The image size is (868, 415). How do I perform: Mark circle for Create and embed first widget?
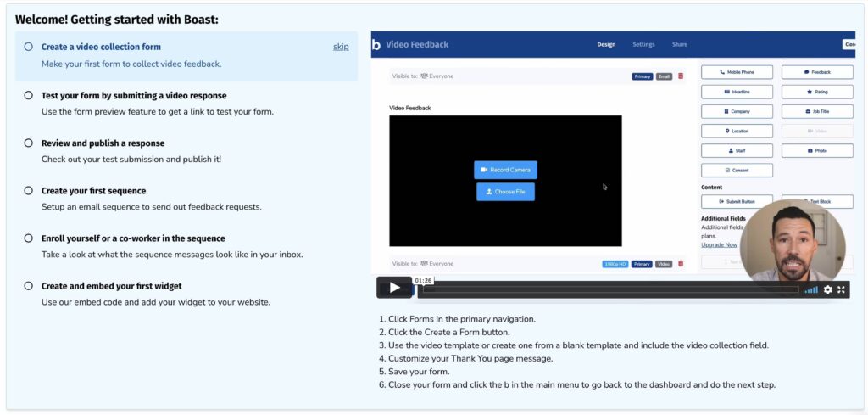coord(28,286)
